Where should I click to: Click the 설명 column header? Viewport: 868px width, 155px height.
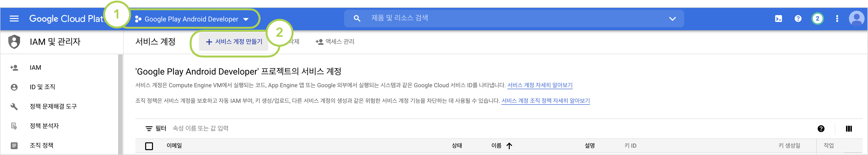click(590, 145)
